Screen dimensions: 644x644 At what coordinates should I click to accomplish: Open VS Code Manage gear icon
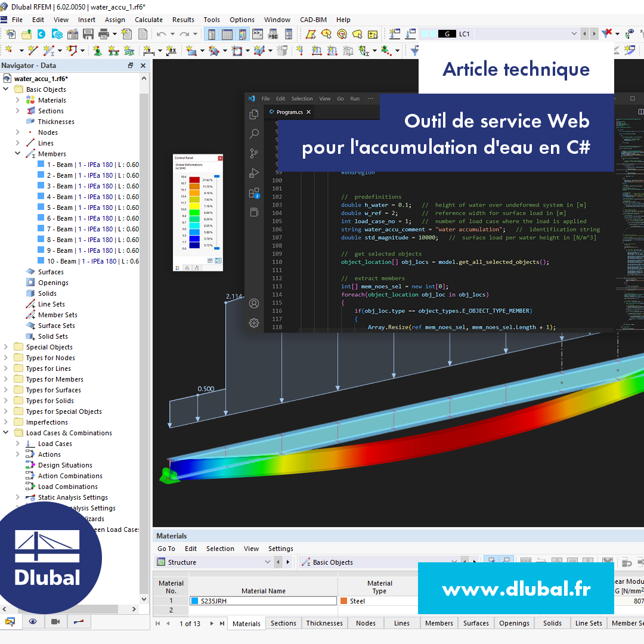coord(254,323)
